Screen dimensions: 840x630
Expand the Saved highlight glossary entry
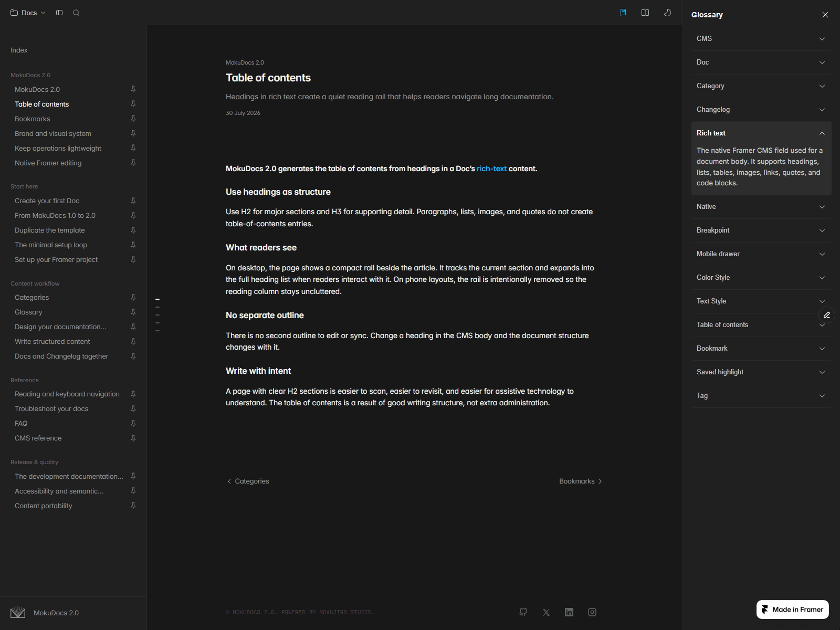click(761, 372)
